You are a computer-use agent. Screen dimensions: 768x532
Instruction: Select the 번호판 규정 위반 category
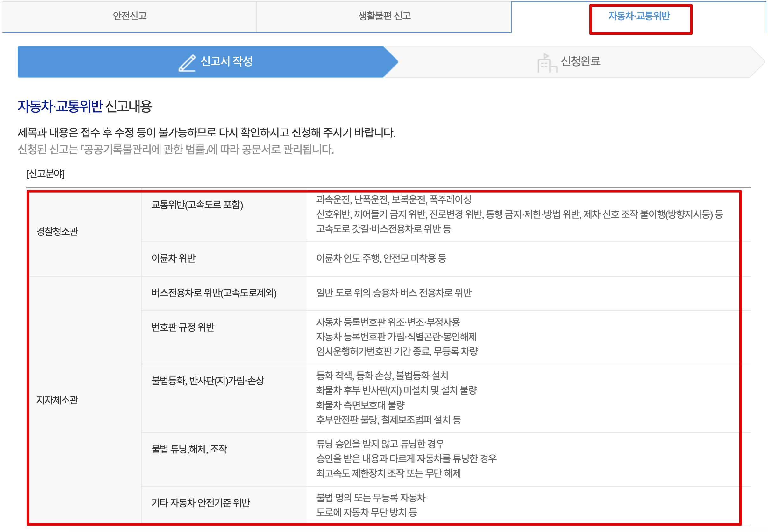183,327
